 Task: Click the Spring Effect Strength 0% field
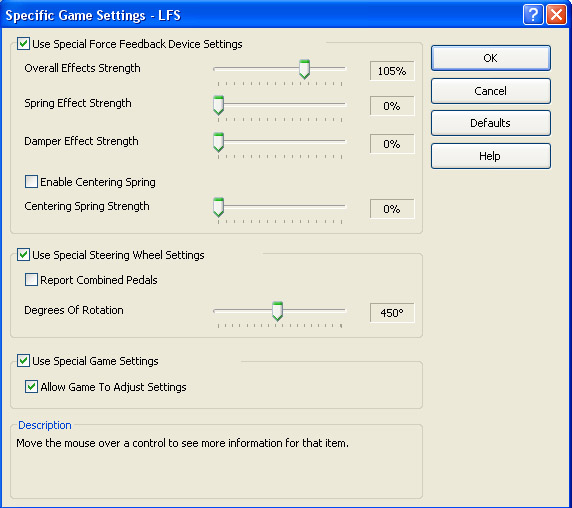tap(392, 106)
